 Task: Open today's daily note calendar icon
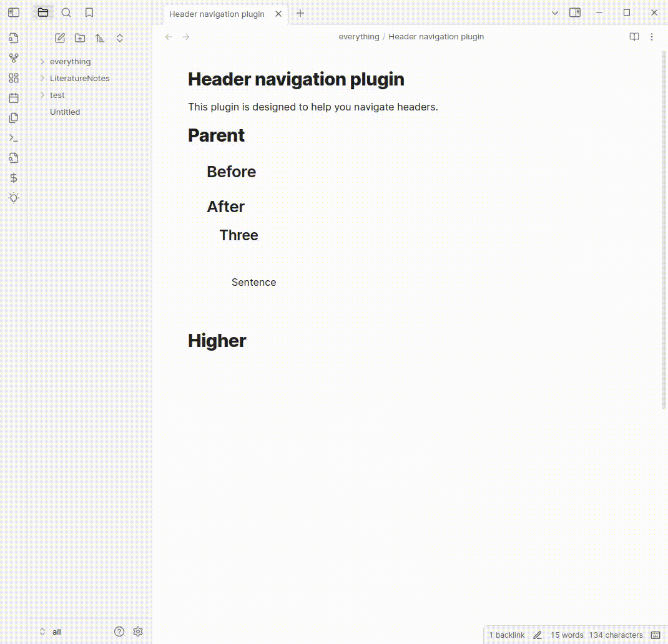point(14,98)
